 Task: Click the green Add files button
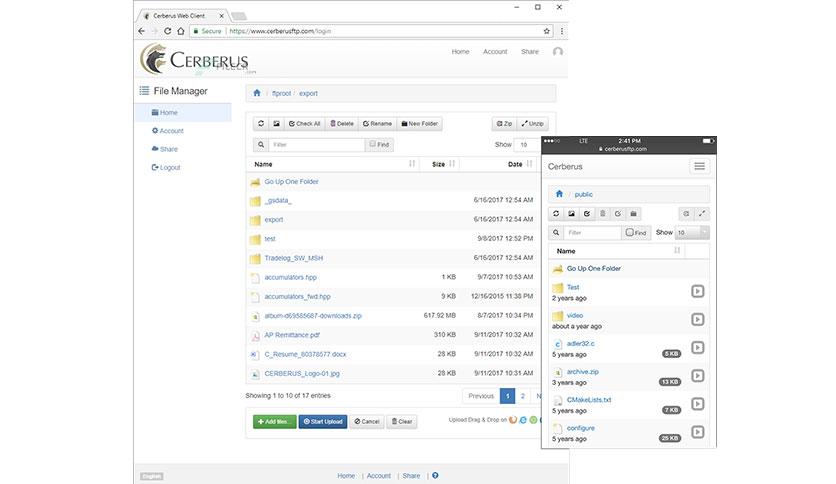[x=275, y=422]
